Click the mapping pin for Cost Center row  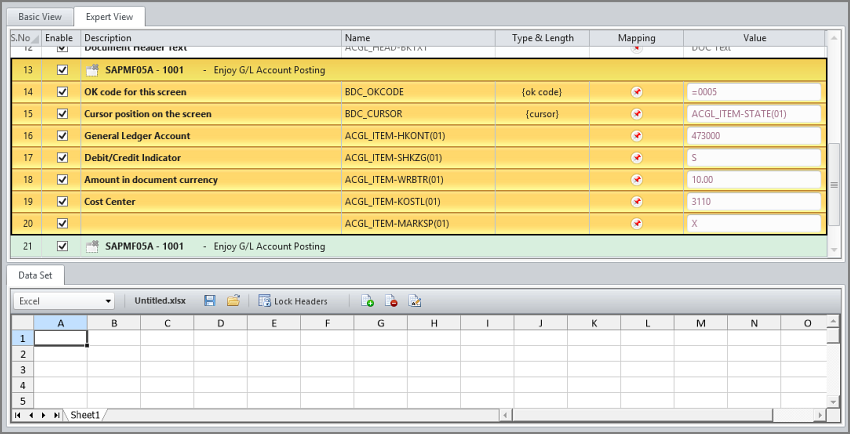click(636, 202)
